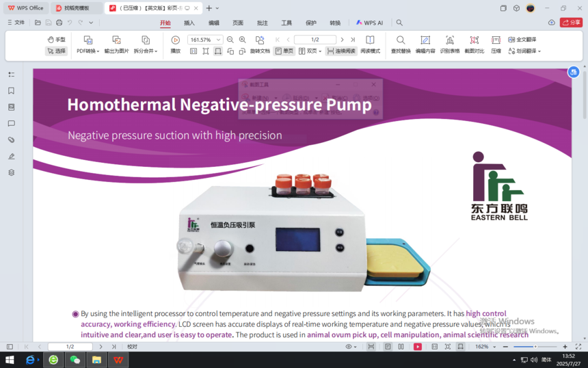The height and width of the screenshot is (368, 588).
Task: Expand the 161.57% zoom level dropdown
Action: 218,40
